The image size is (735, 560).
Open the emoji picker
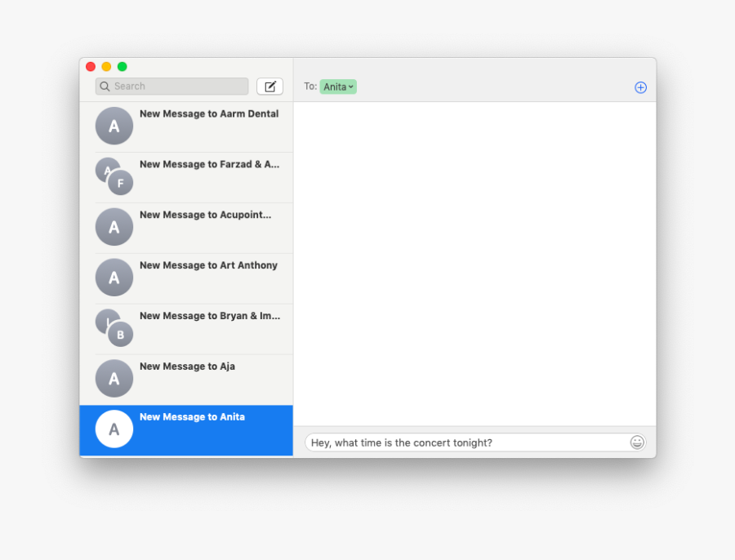(x=636, y=442)
